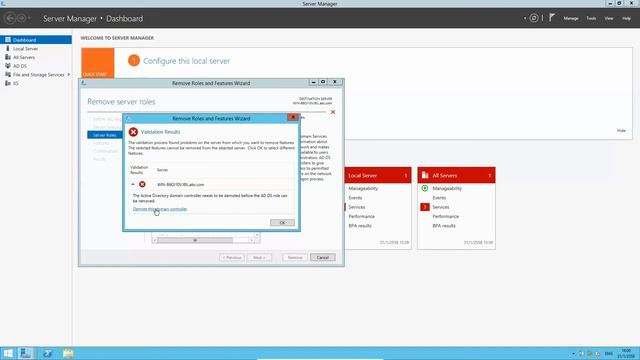Click the red X beside destination server
This screenshot has height=360, width=640.
(333, 112)
